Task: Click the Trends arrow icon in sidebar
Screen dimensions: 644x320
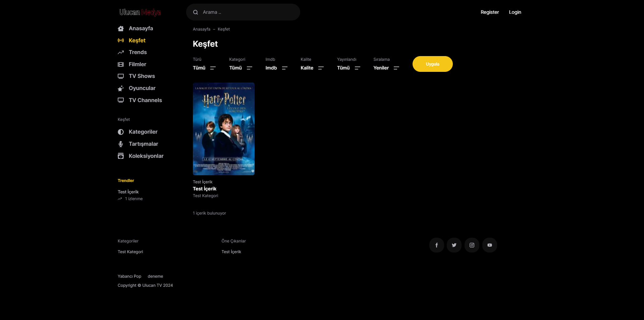Action: pos(121,52)
